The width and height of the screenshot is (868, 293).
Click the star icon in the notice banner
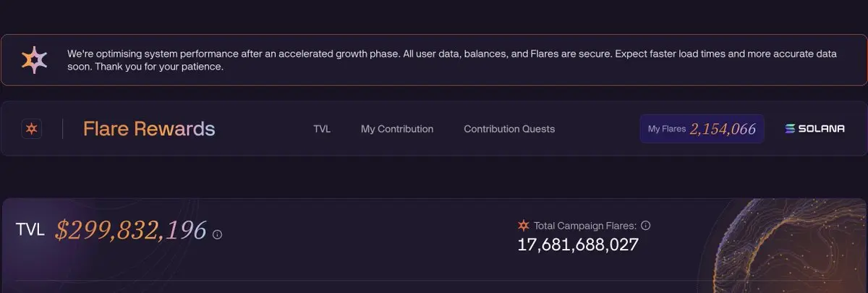coord(34,60)
